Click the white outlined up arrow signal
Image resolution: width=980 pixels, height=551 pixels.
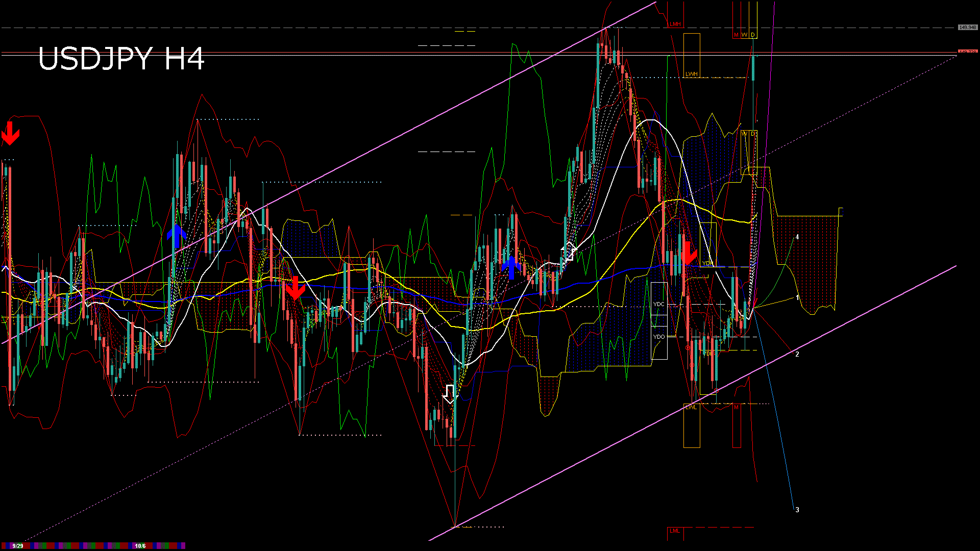(x=569, y=252)
